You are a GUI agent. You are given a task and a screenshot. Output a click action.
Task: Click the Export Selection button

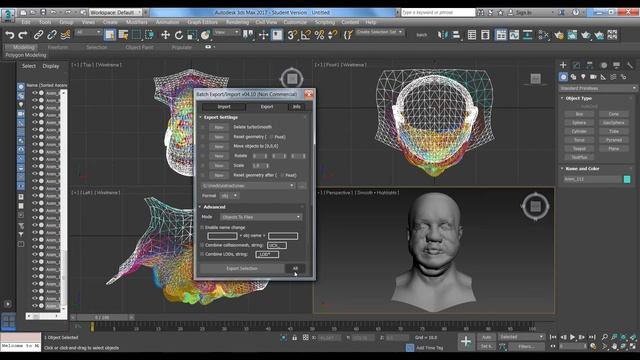tap(242, 269)
